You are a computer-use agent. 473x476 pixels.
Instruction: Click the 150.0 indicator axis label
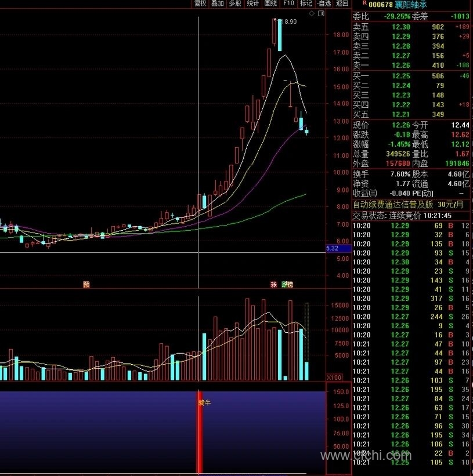341,392
